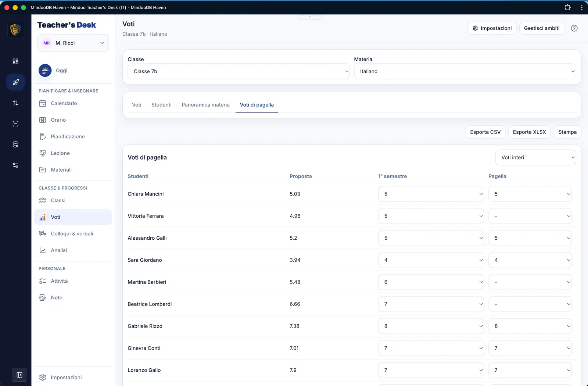
Task: Toggle sidebar panel icon at bottom left
Action: (19, 375)
